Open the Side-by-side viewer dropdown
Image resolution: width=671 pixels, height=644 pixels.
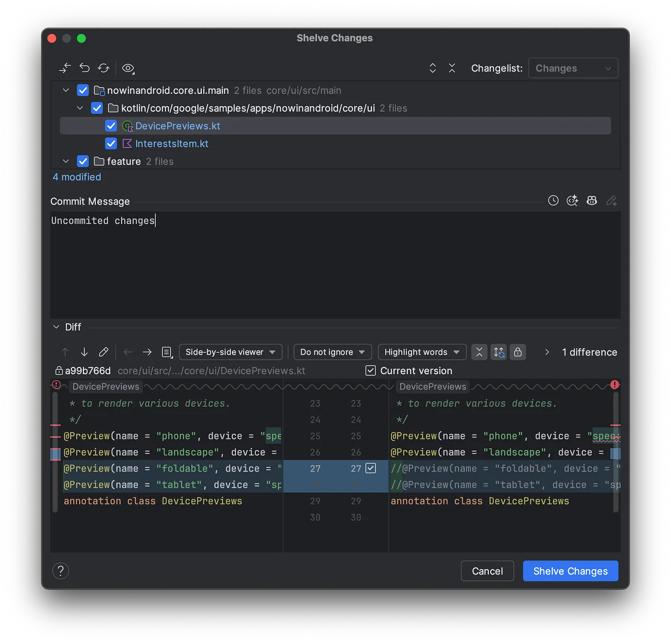tap(230, 352)
